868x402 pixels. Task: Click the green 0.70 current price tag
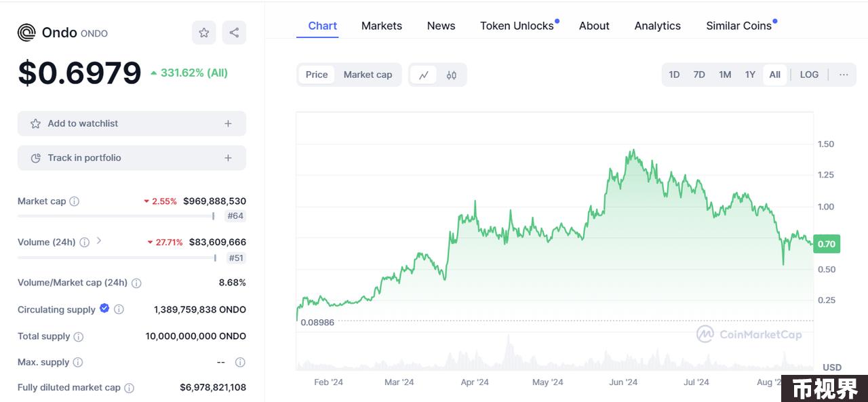pyautogui.click(x=827, y=244)
